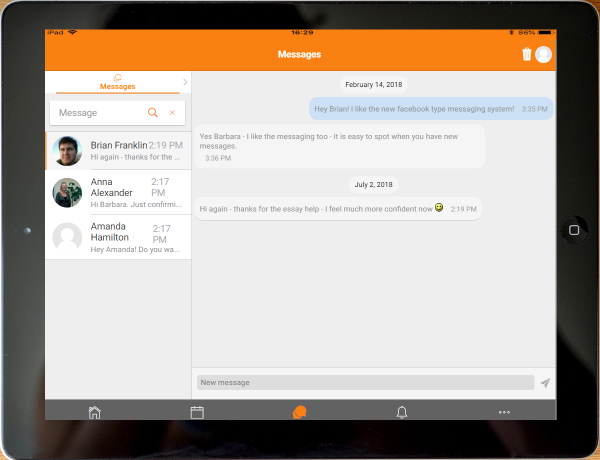This screenshot has height=460, width=600.
Task: Open the three-dot More menu at bottom
Action: 504,412
